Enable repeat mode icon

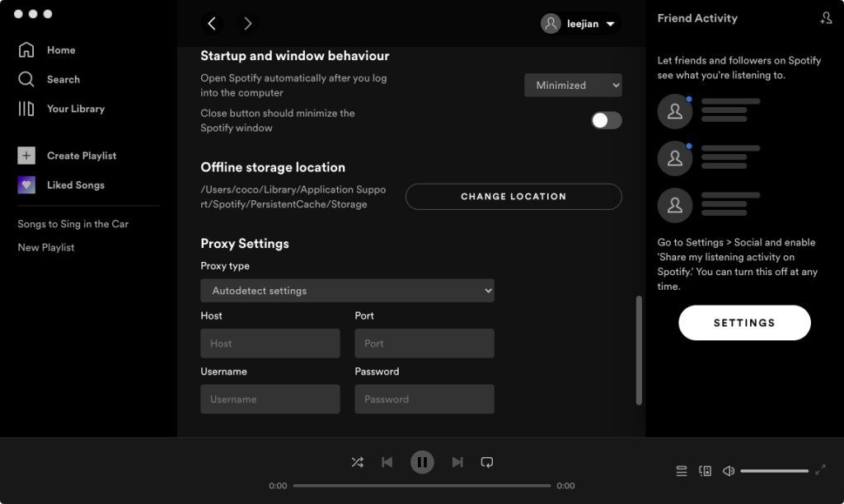(x=487, y=463)
